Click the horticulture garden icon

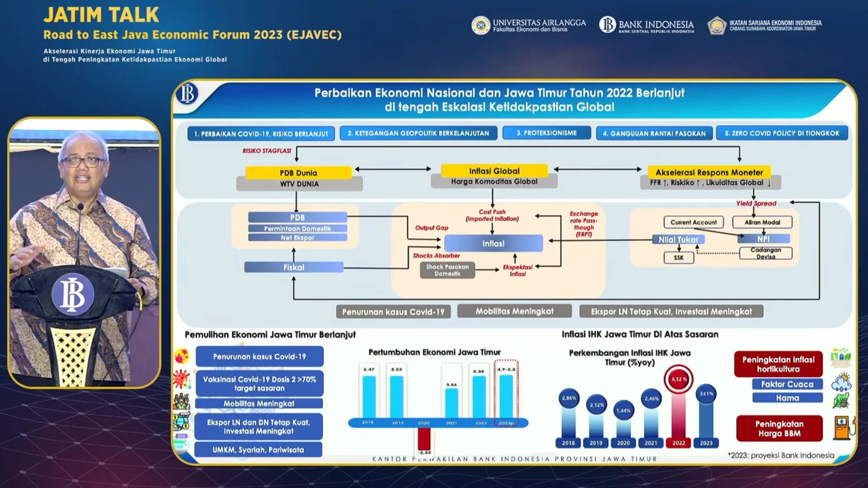pos(840,358)
